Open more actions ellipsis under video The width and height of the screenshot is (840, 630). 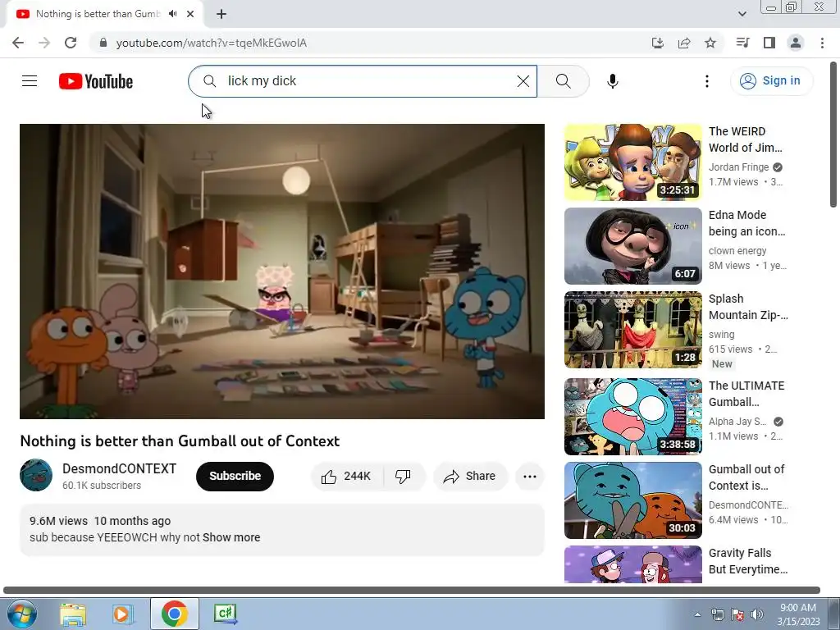[x=529, y=477]
